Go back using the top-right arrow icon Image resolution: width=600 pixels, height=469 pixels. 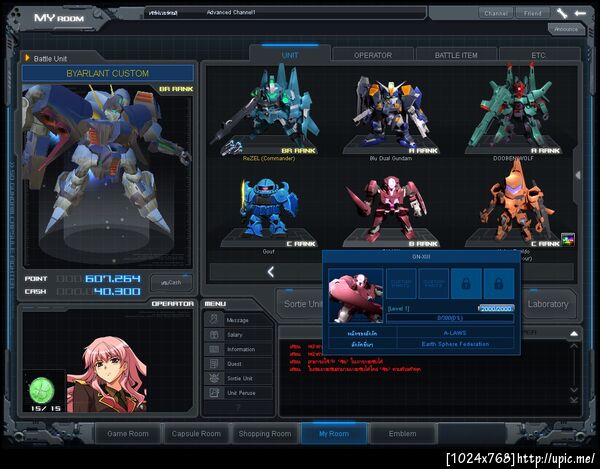pyautogui.click(x=580, y=13)
